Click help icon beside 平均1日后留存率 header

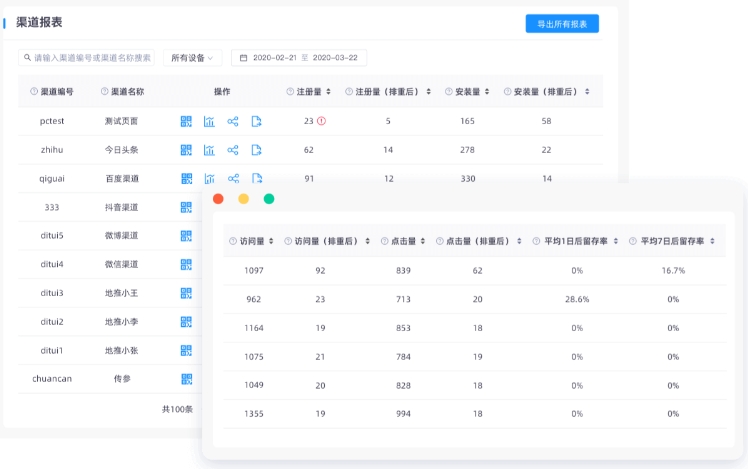pos(536,241)
